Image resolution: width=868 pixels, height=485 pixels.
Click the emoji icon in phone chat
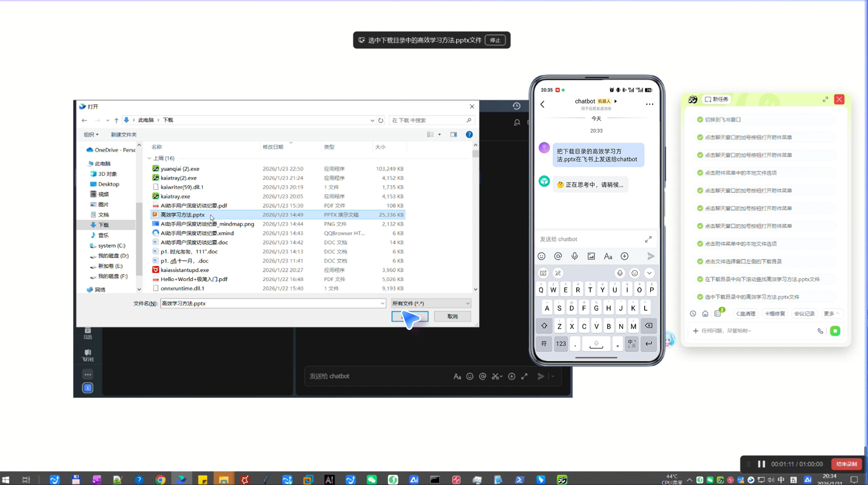coord(541,256)
